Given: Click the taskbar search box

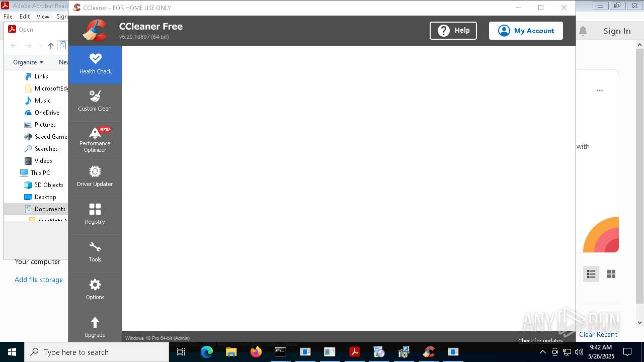Looking at the screenshot, I should [97, 352].
